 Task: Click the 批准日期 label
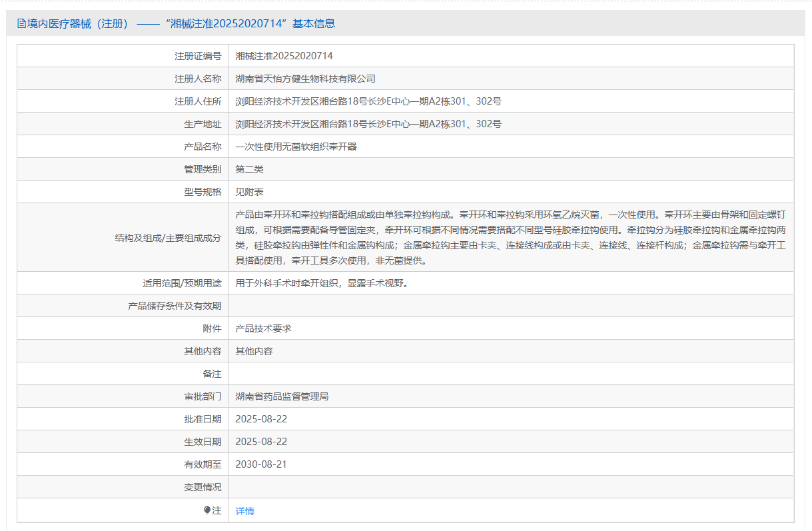[x=203, y=419]
